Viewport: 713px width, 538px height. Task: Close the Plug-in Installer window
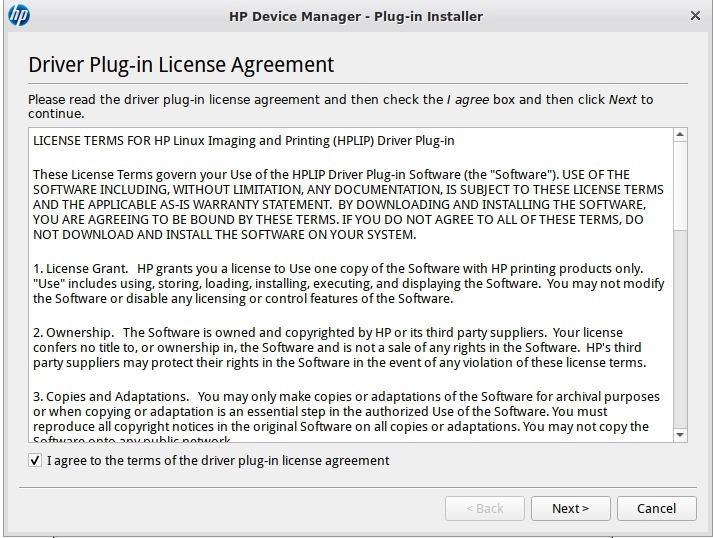695,16
